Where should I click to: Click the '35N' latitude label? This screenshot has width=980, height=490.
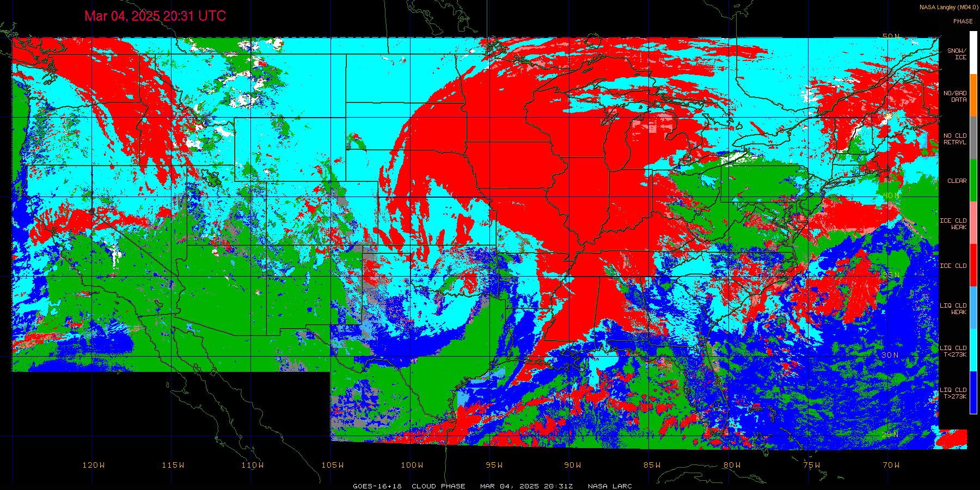click(891, 275)
